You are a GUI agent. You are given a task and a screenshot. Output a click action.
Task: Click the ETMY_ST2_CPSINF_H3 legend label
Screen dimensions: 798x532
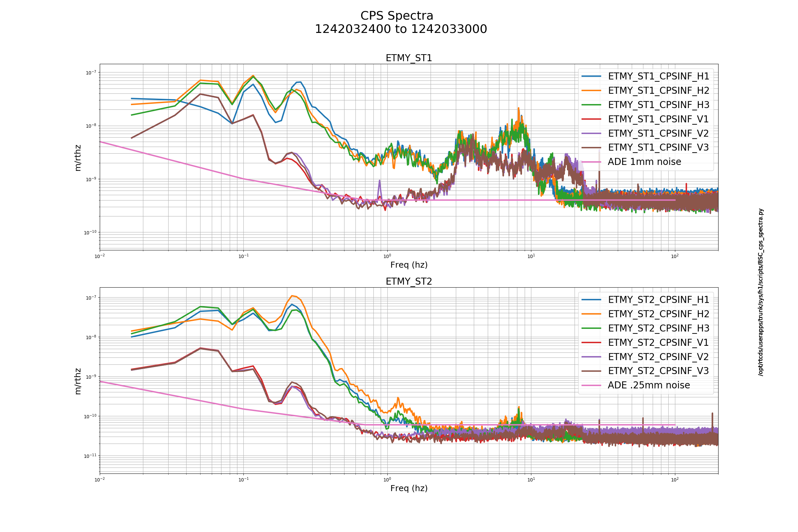pos(658,328)
